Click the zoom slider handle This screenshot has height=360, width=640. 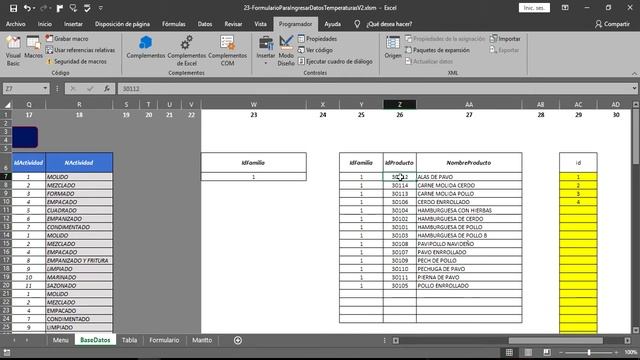[x=589, y=352]
